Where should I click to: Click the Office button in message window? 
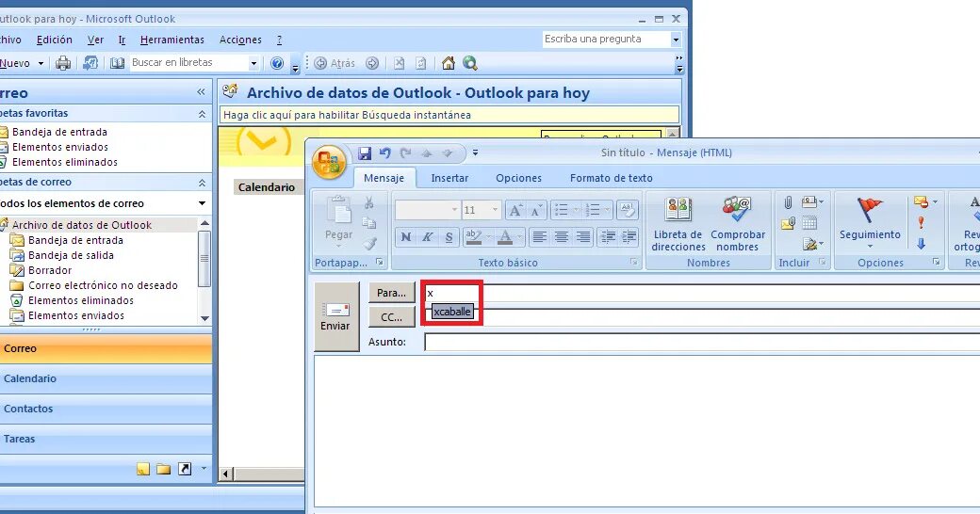point(330,162)
